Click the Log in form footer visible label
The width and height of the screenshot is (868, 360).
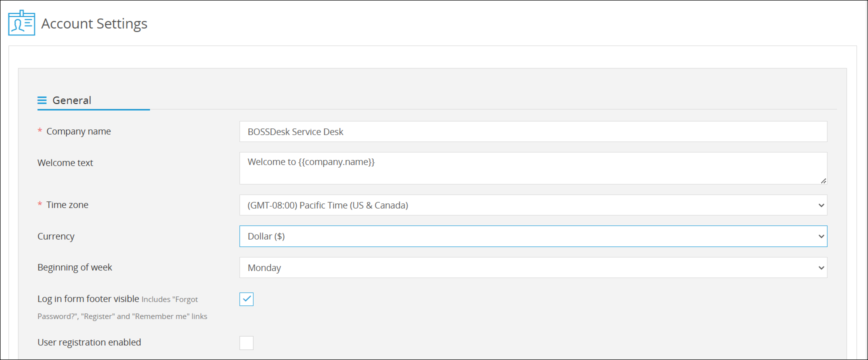click(x=88, y=299)
